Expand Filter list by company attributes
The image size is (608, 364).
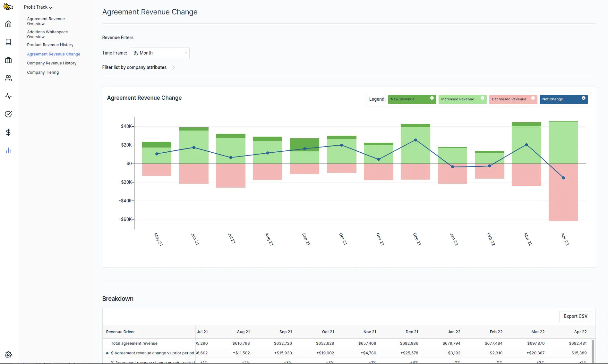(x=138, y=67)
